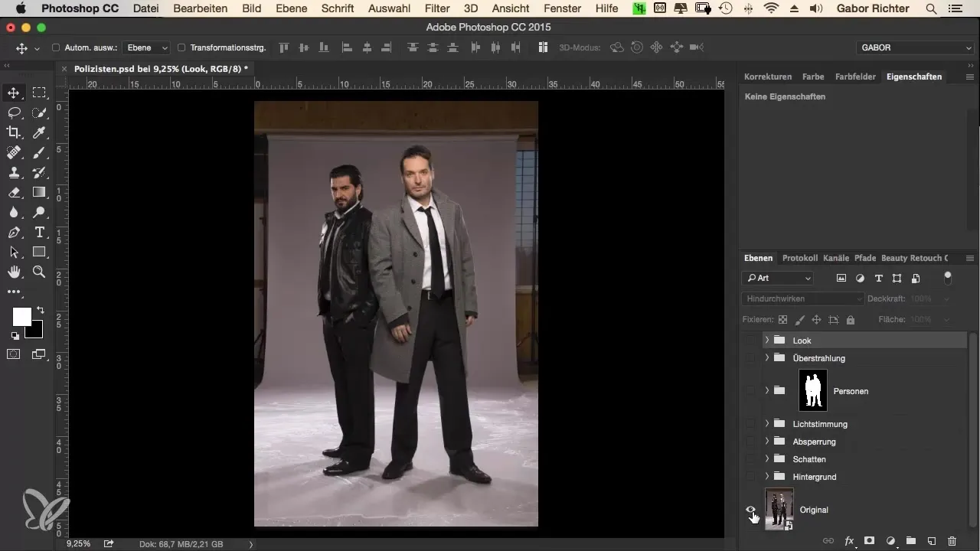Expand the Überstrahlung group

tap(766, 357)
